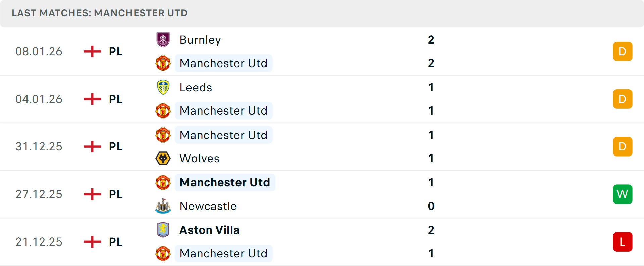This screenshot has height=266, width=644.
Task: Click PL league label for 27.12.25 match
Action: click(x=116, y=194)
